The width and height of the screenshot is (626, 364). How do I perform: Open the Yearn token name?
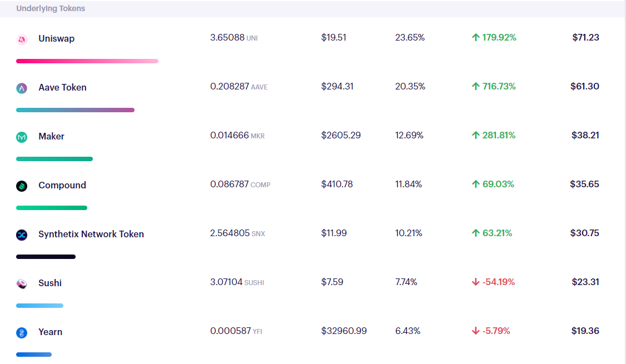50,332
